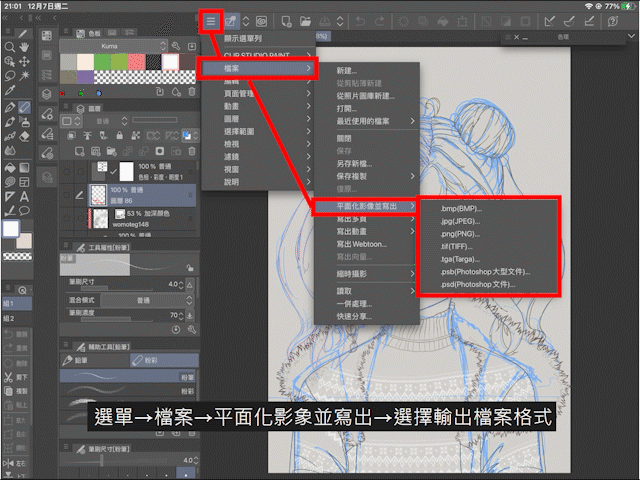640x480 pixels.
Task: Choose .psd(Photoshop 文件)... export format
Action: [x=478, y=284]
